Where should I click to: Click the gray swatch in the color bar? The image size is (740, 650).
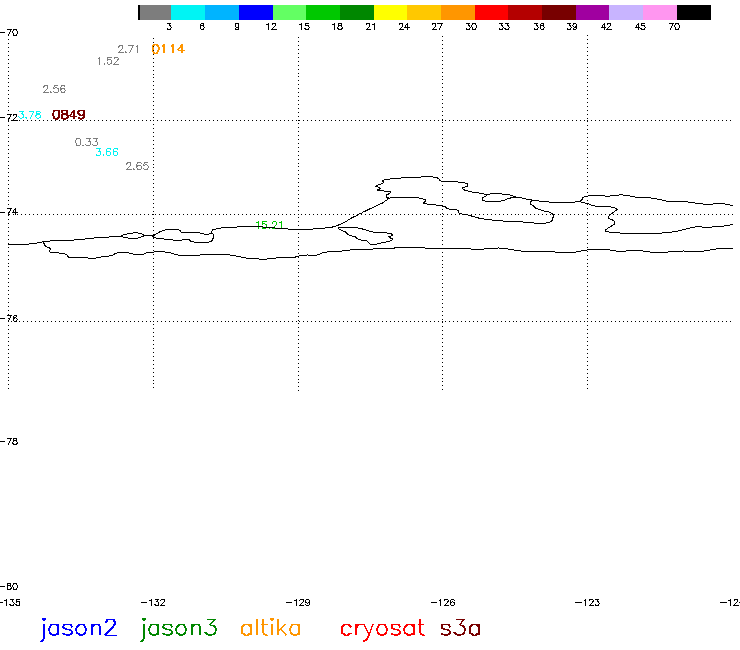(x=155, y=12)
